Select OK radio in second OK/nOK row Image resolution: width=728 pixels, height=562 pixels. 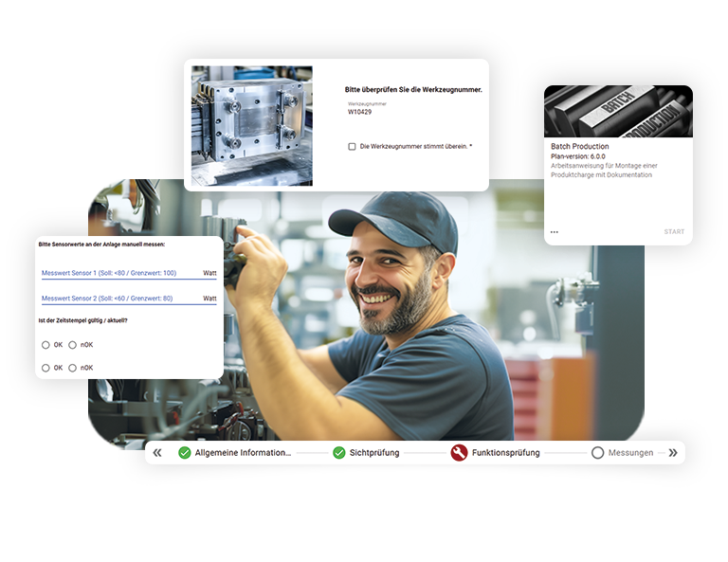tap(45, 368)
